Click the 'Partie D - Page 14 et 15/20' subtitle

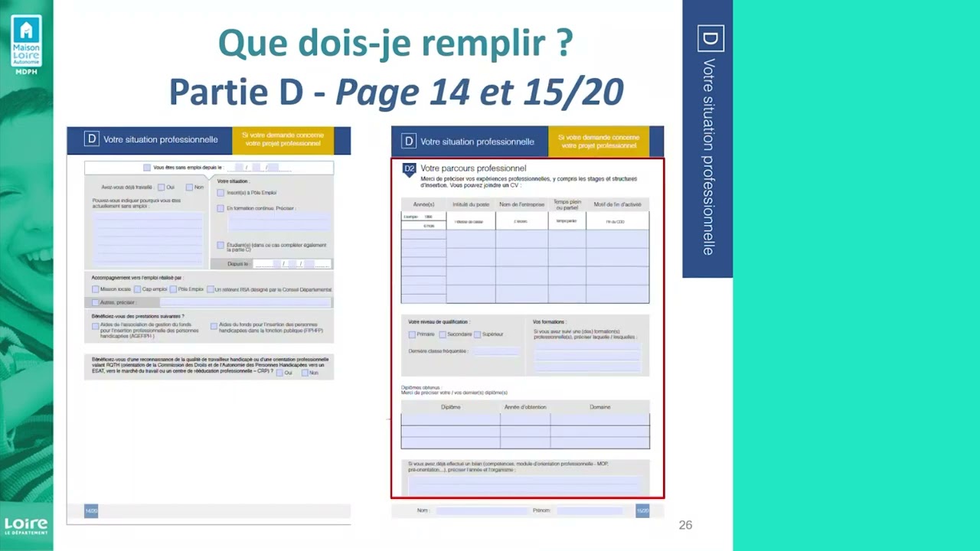tap(396, 93)
